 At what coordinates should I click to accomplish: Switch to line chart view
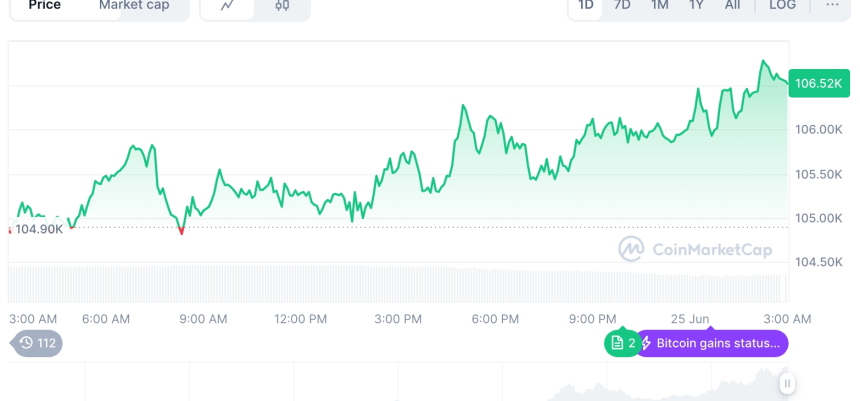(228, 5)
